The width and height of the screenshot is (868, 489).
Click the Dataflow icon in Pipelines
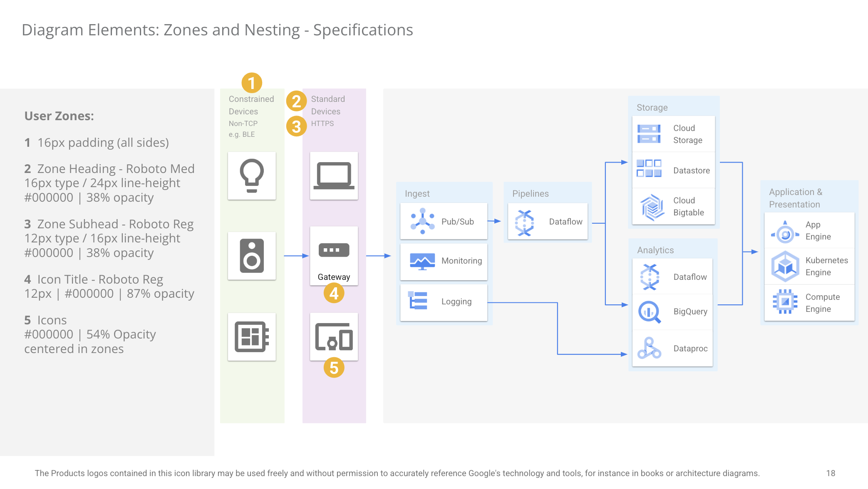point(524,223)
